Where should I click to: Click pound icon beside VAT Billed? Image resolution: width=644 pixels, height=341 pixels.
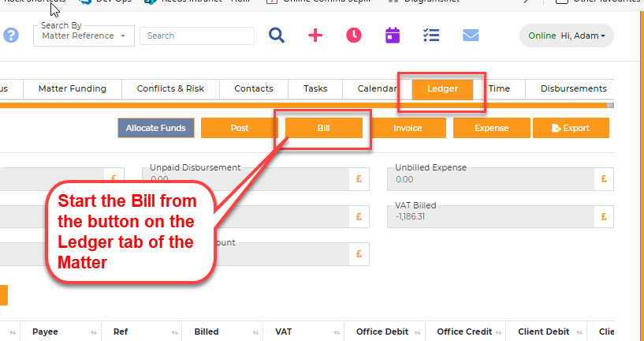click(603, 216)
